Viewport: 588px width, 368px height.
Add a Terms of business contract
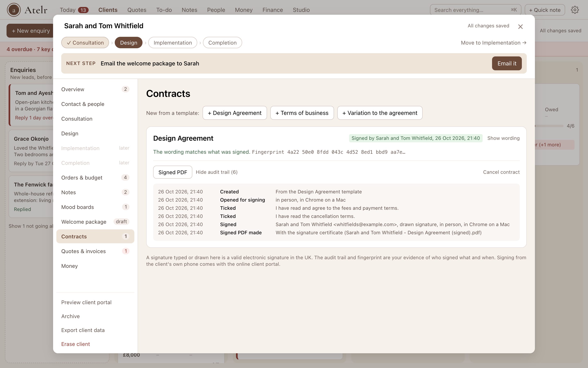(x=302, y=113)
